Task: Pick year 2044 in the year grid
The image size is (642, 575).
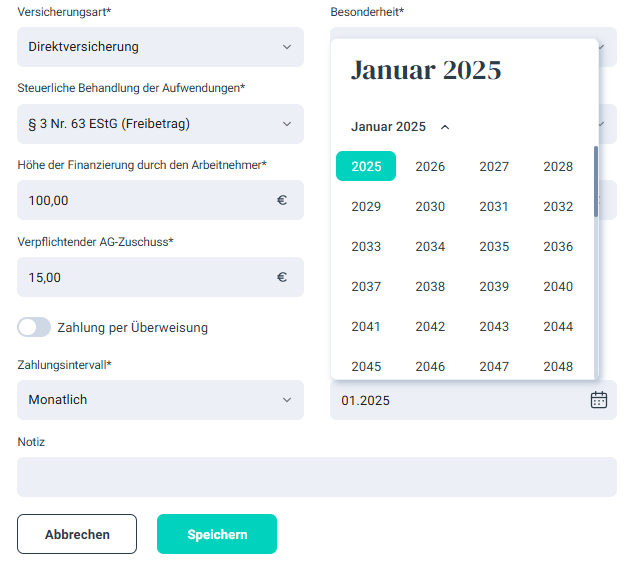Action: pos(558,326)
